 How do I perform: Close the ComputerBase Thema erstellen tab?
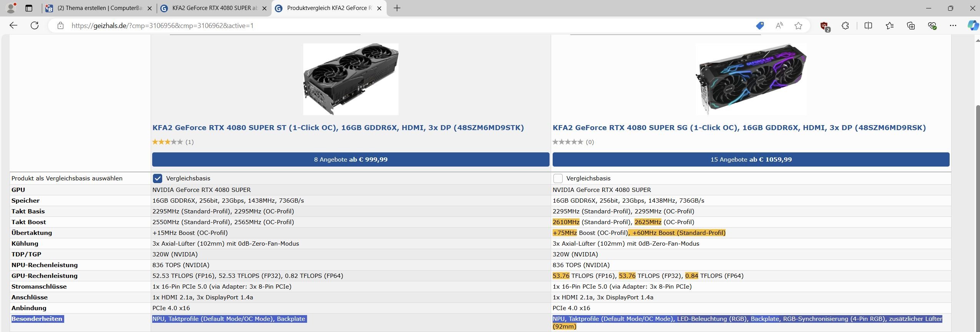click(x=150, y=8)
